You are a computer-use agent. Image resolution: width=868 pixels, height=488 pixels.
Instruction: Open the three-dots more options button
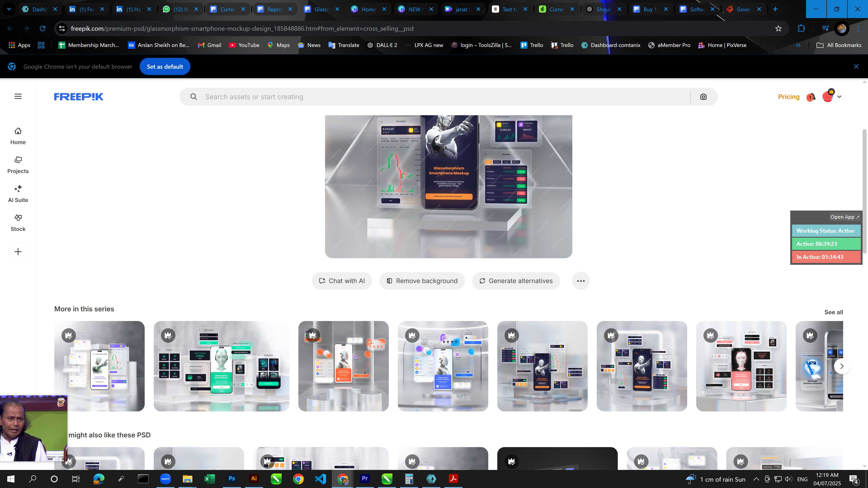[x=580, y=281]
